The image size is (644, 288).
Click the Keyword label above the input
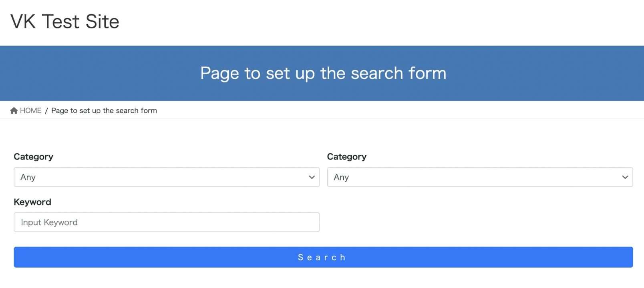coord(32,202)
